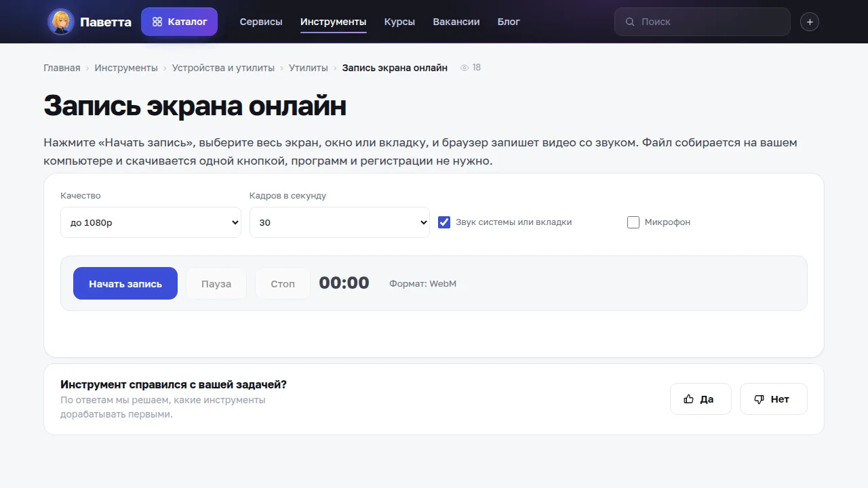Open the Сервисы menu
This screenshot has height=488, width=868.
point(261,22)
